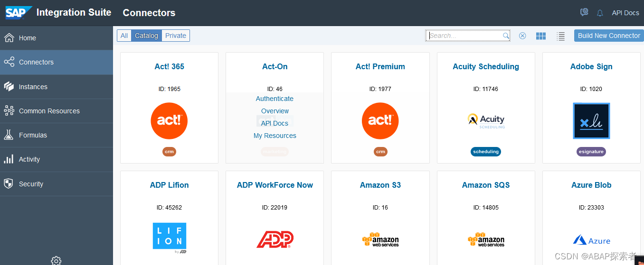This screenshot has width=644, height=265.
Task: Click the Common Resources nodes icon
Action: tap(9, 111)
